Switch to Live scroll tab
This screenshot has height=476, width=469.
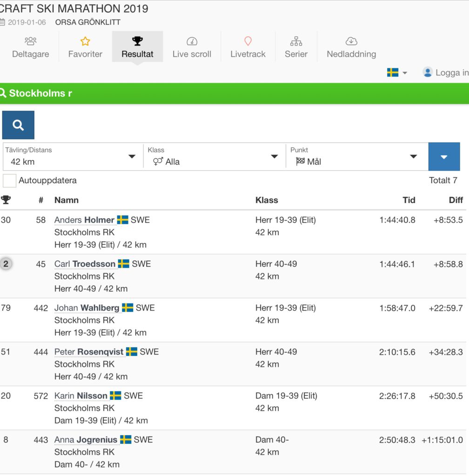192,47
